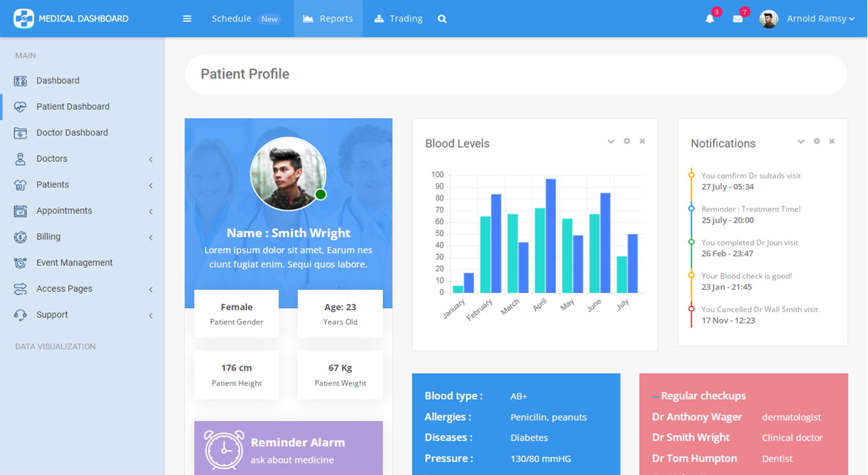This screenshot has width=868, height=475.
Task: Open settings gear on the Notifications panel
Action: (816, 140)
